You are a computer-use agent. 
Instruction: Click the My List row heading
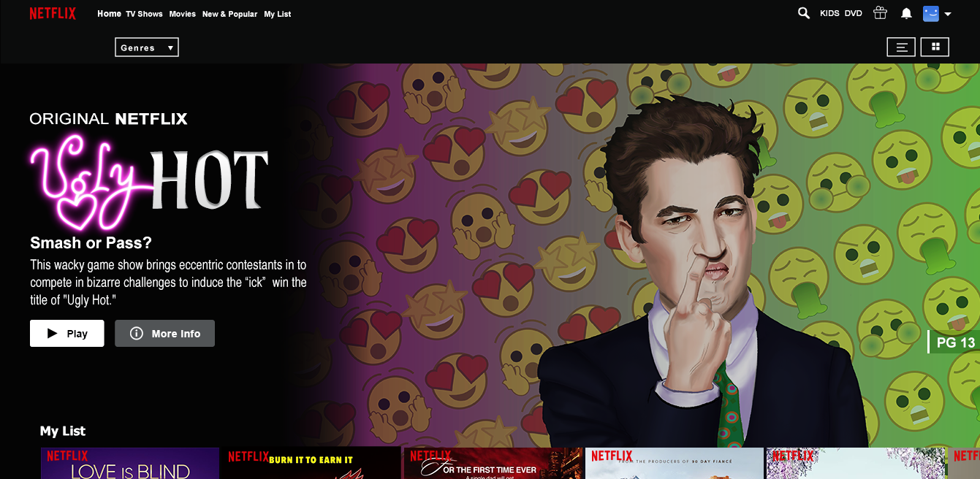point(63,431)
